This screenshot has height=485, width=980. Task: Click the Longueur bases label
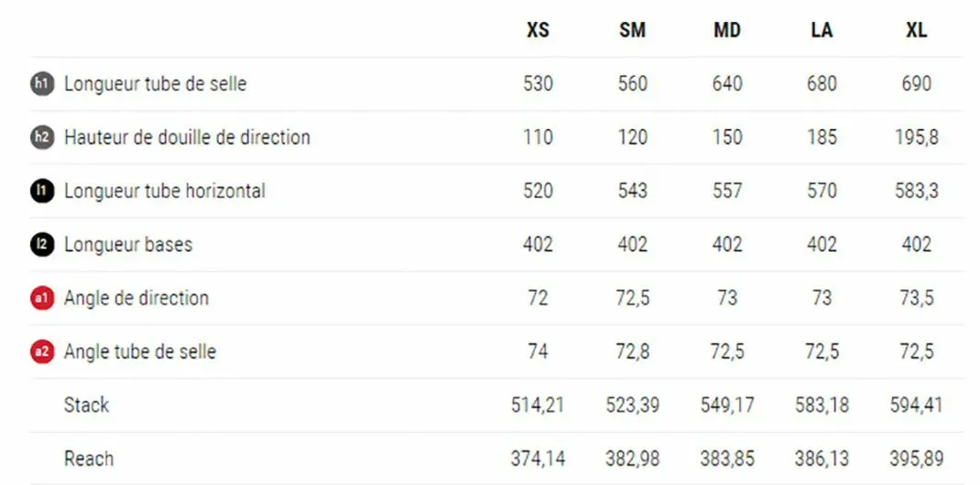(128, 244)
